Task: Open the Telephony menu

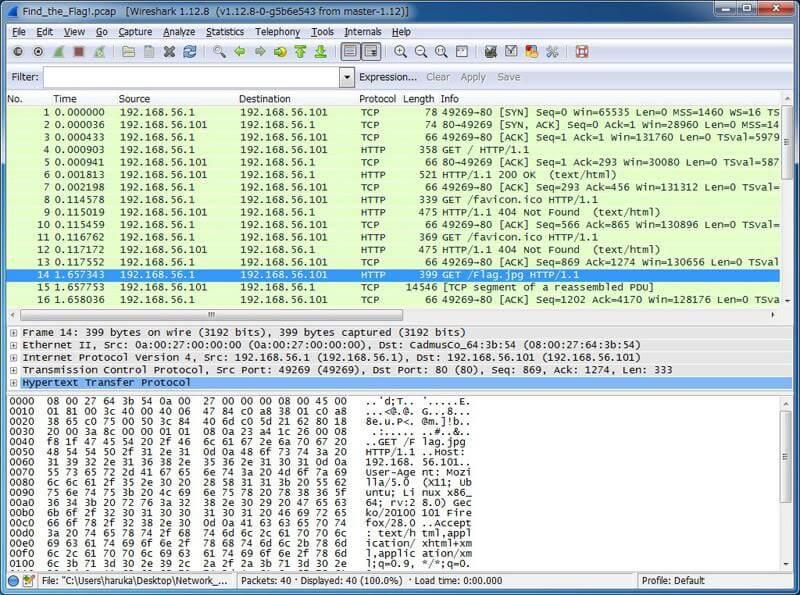Action: click(278, 32)
